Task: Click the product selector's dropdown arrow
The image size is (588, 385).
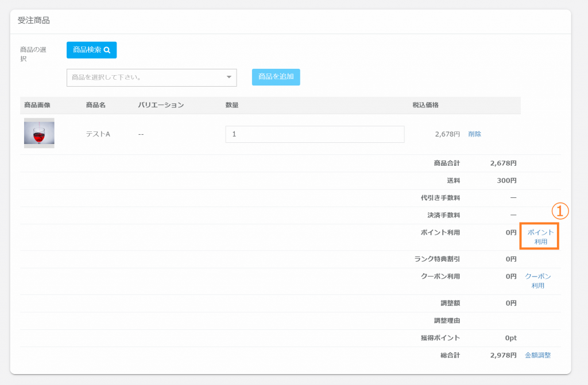Action: [229, 77]
